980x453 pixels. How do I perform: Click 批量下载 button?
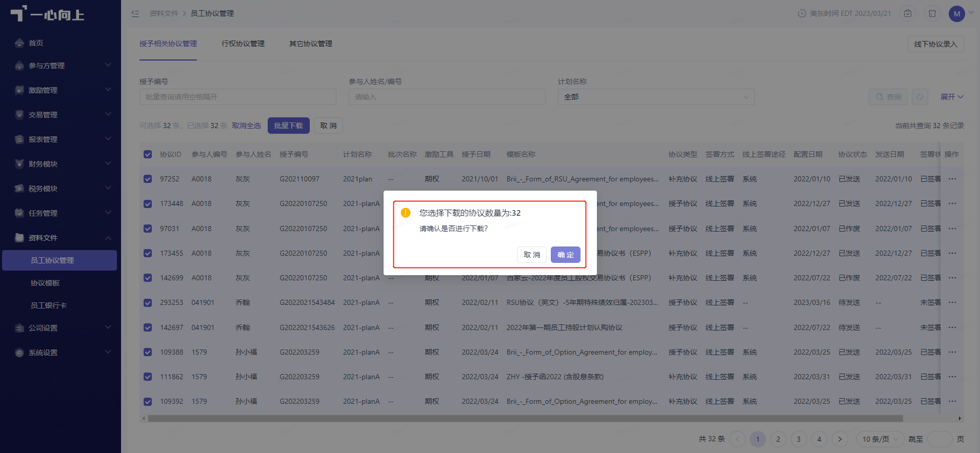[288, 126]
